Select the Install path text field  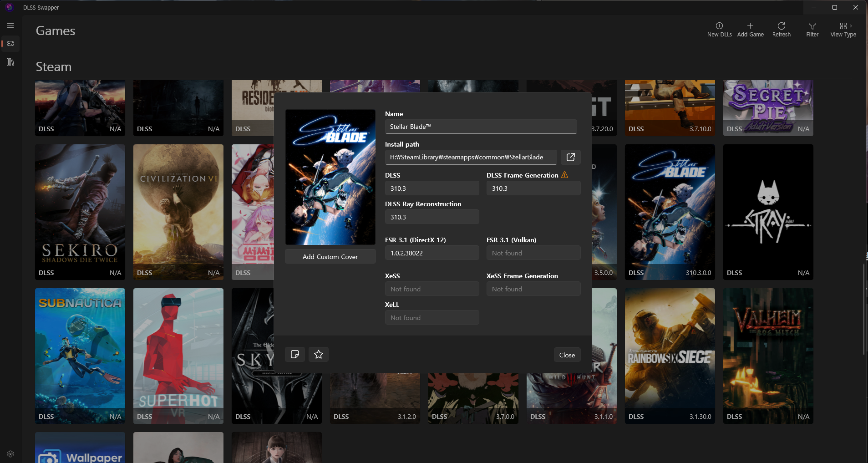[471, 157]
